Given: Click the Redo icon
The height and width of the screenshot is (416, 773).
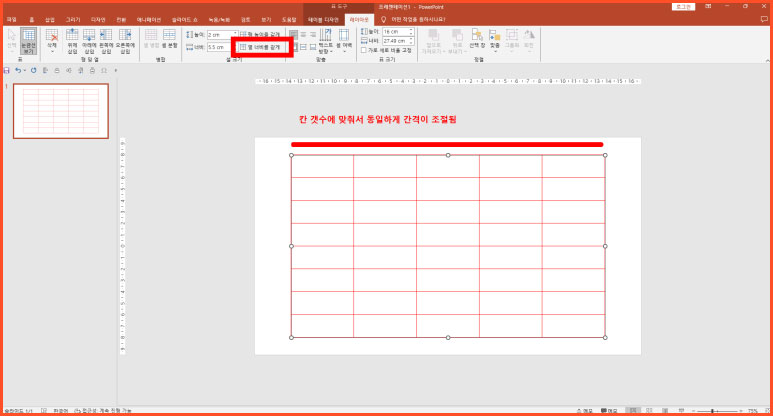Looking at the screenshot, I should (x=34, y=70).
